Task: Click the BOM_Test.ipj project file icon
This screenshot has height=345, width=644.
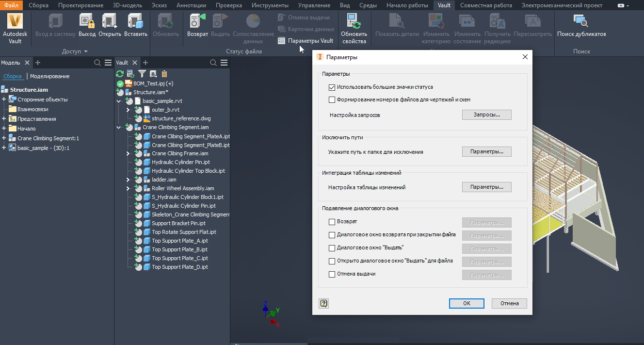Action: coord(129,83)
